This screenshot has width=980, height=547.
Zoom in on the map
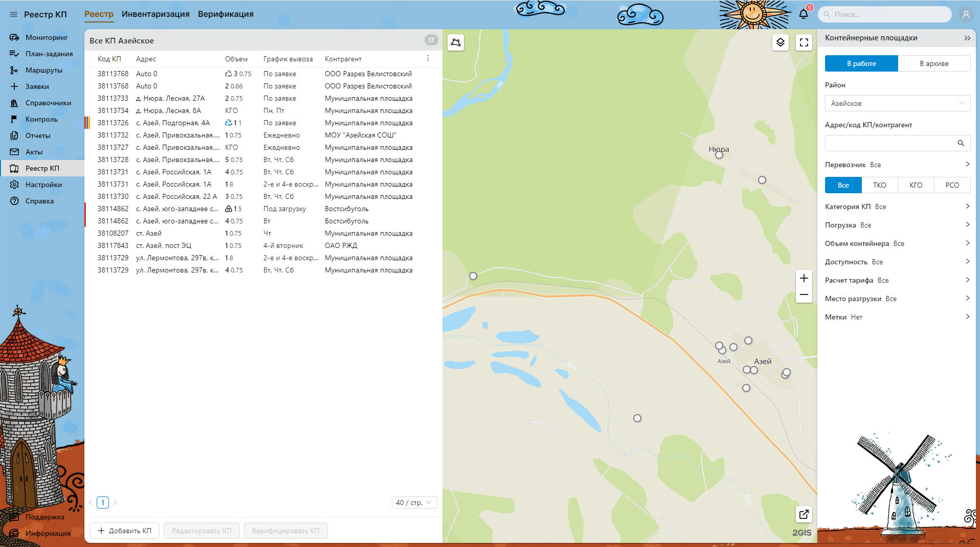[x=804, y=278]
